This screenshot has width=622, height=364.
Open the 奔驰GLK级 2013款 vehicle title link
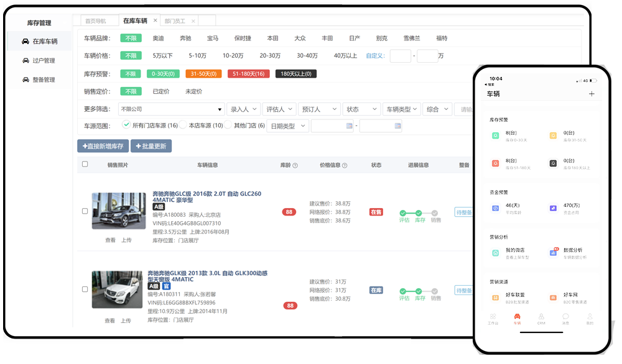pos(208,276)
